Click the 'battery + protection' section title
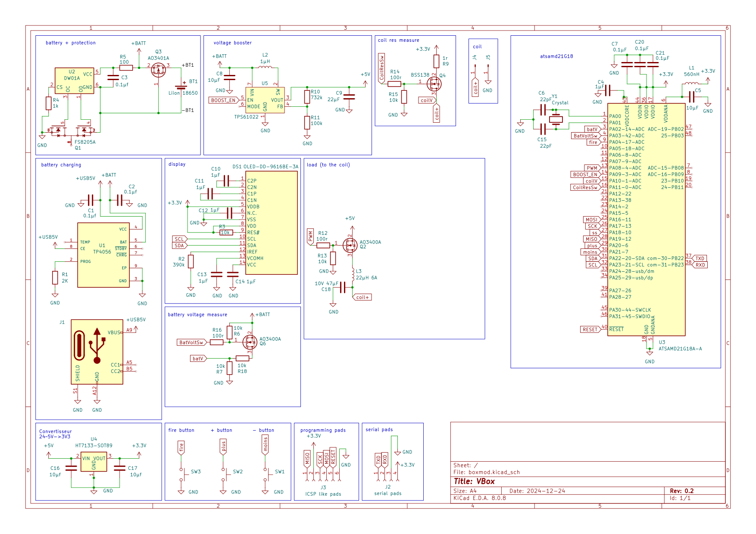The width and height of the screenshot is (756, 534). [x=71, y=43]
